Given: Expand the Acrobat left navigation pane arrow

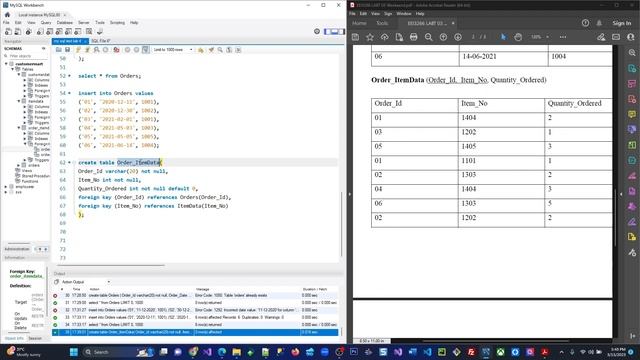Looking at the screenshot, I should [x=349, y=194].
